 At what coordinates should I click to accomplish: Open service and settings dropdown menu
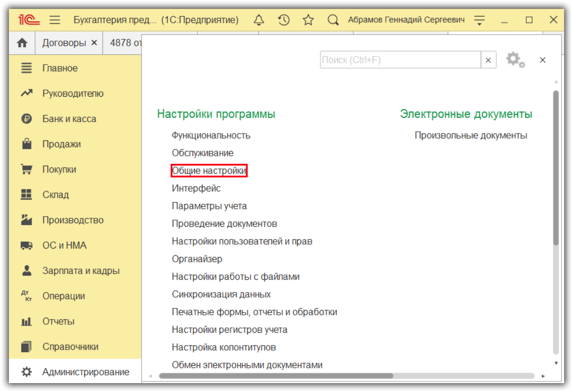(x=479, y=20)
